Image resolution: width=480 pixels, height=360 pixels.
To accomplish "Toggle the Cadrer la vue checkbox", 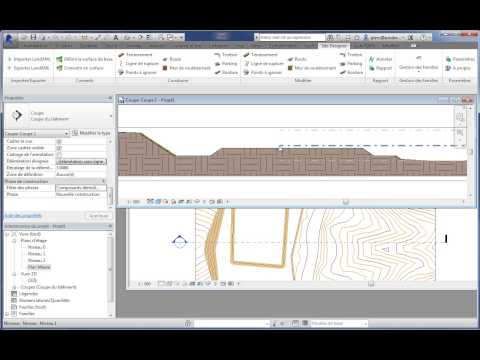I will (59, 142).
